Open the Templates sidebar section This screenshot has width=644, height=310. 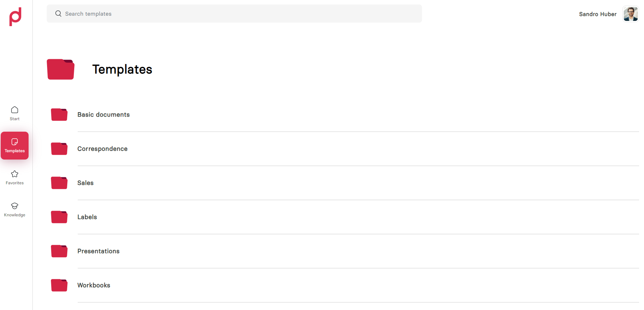coord(15,146)
